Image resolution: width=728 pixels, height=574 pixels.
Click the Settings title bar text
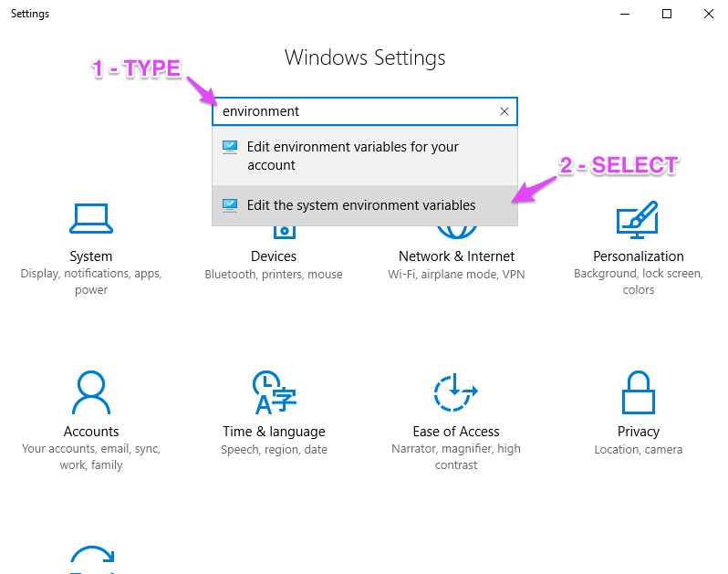(x=30, y=14)
